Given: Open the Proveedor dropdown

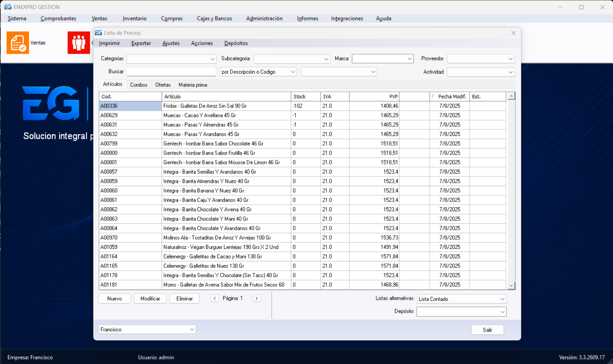Looking at the screenshot, I should click(x=510, y=59).
